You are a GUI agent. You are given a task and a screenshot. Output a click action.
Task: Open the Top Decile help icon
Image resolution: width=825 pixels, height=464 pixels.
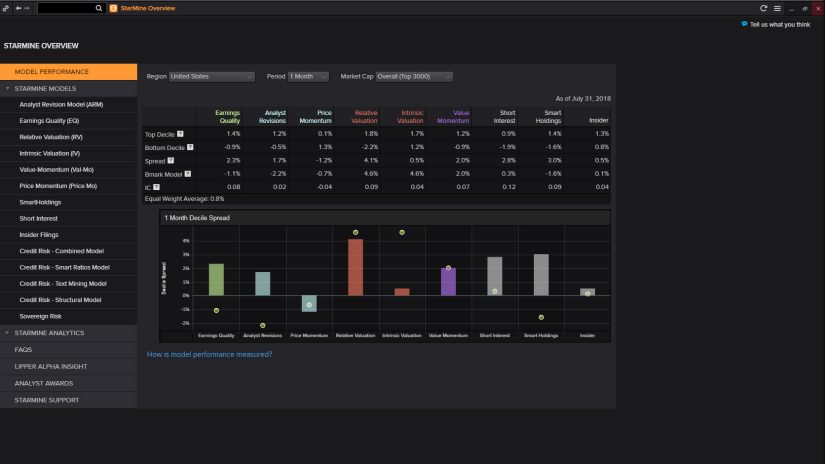pyautogui.click(x=180, y=134)
